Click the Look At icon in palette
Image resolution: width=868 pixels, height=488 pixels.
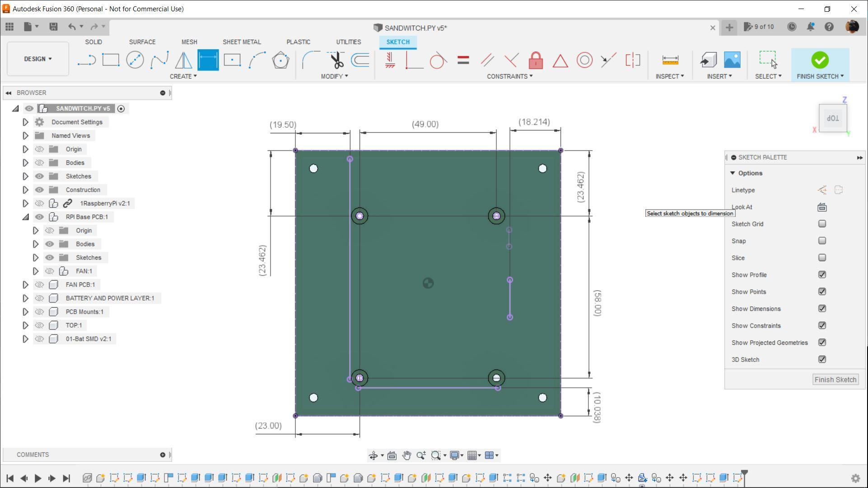click(x=822, y=207)
